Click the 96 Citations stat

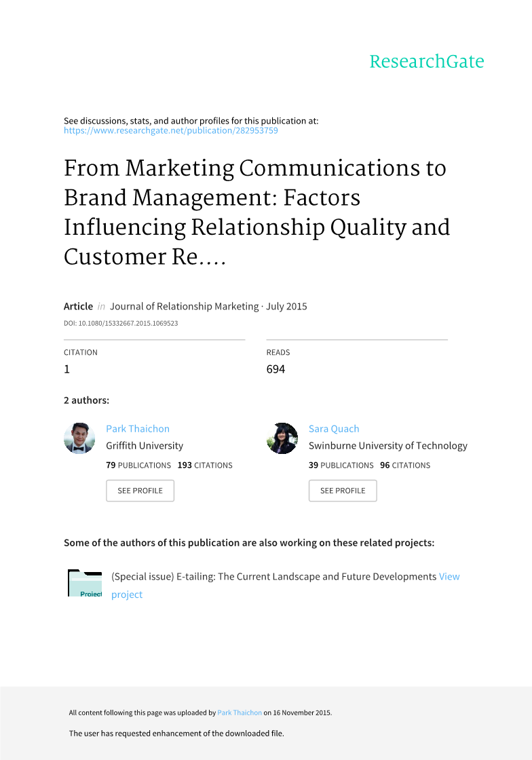405,465
